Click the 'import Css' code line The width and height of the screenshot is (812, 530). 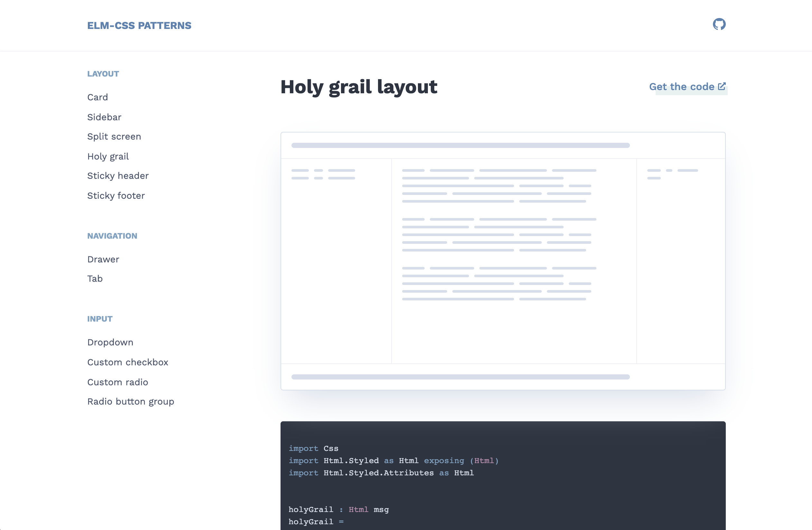coord(313,448)
